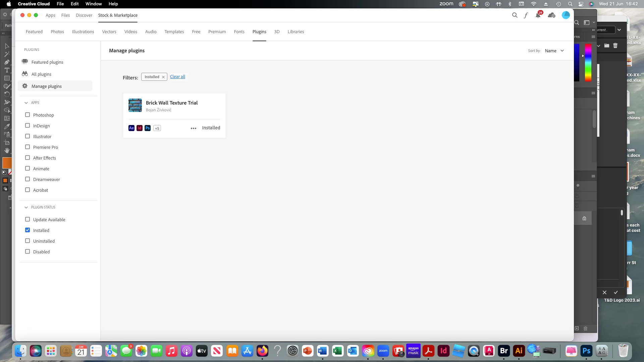Viewport: 644px width, 362px height.
Task: Open the notifications bell icon
Action: pos(538,15)
